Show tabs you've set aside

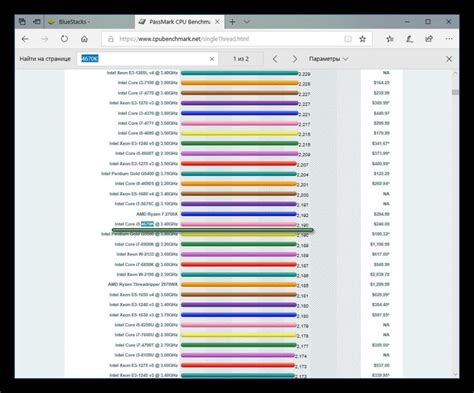(x=22, y=22)
